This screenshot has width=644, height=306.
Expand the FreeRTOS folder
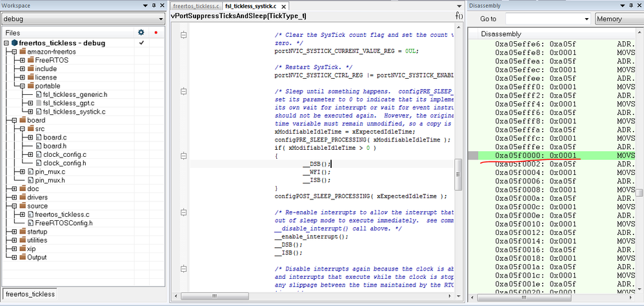[23, 61]
